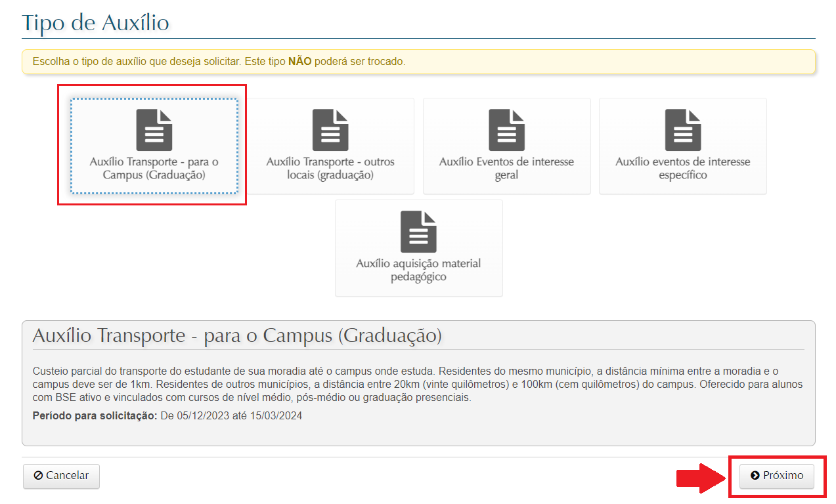Click document icon for Eventos de interesse geral

pyautogui.click(x=506, y=130)
